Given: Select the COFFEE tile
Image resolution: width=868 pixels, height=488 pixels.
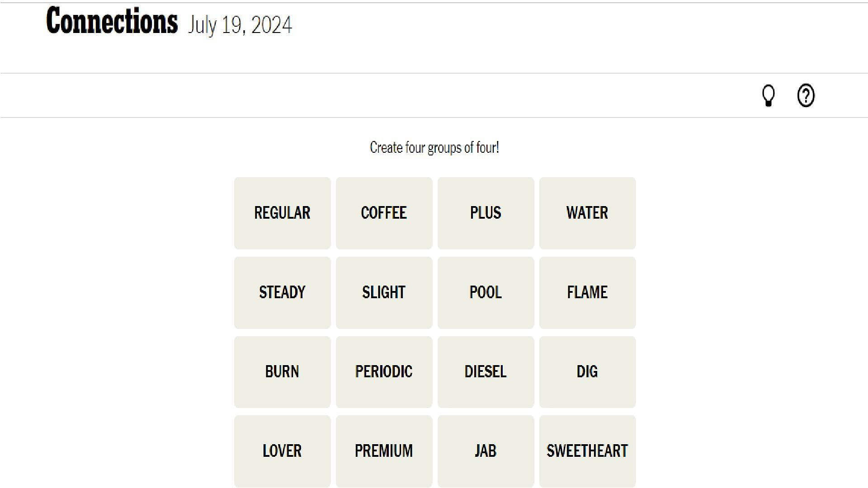Looking at the screenshot, I should 384,213.
